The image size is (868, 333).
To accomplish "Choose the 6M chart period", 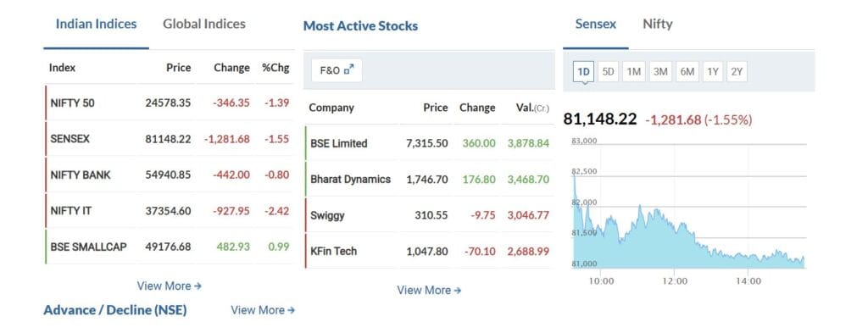I will tap(687, 72).
